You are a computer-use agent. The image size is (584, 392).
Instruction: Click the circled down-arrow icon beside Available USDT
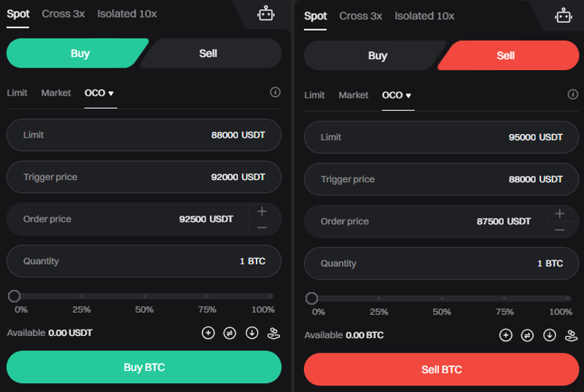tap(252, 333)
